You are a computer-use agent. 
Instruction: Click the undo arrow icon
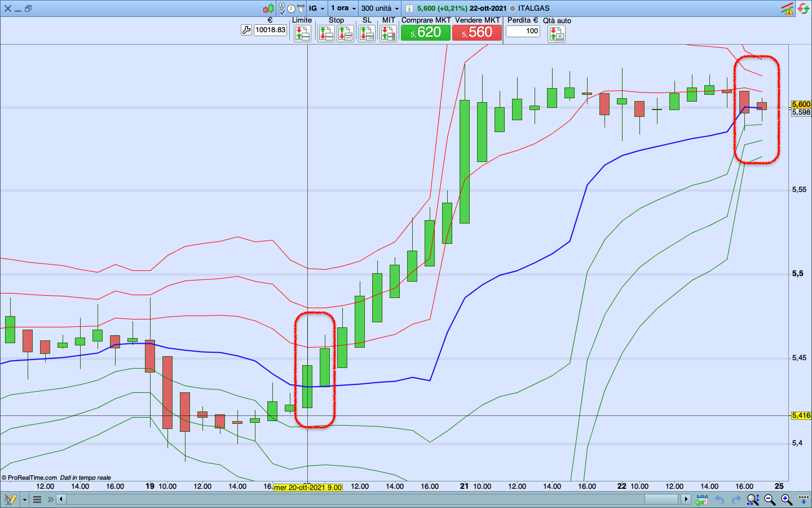[720, 500]
